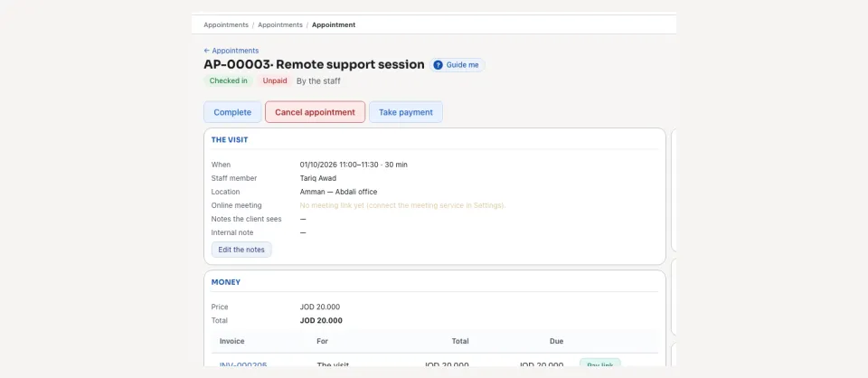Click the When field label
868x378 pixels.
[221, 165]
